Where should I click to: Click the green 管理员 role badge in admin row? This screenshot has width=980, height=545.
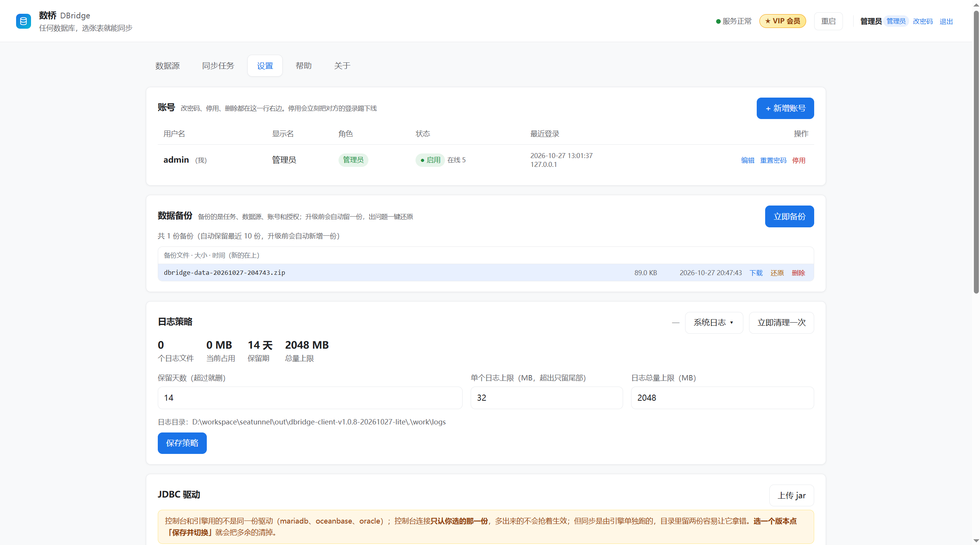(353, 160)
